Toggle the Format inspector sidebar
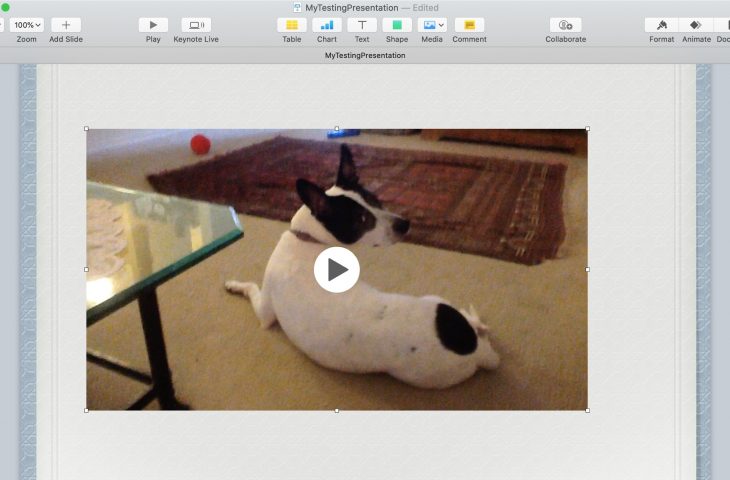The image size is (730, 480). point(661,25)
